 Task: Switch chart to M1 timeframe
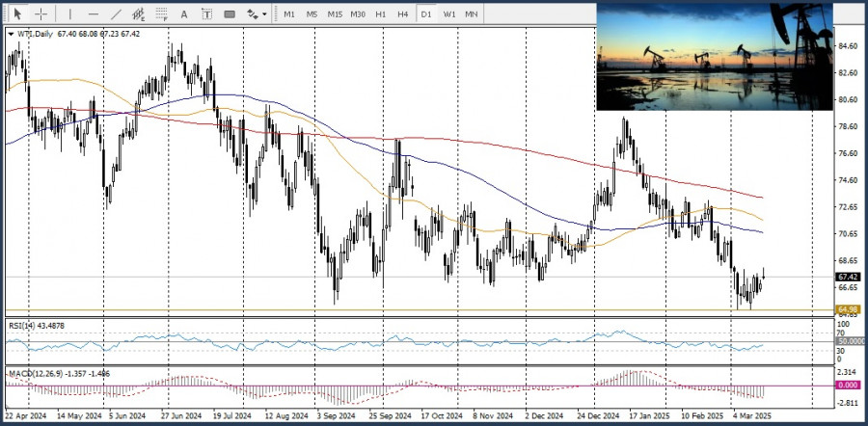tap(289, 14)
